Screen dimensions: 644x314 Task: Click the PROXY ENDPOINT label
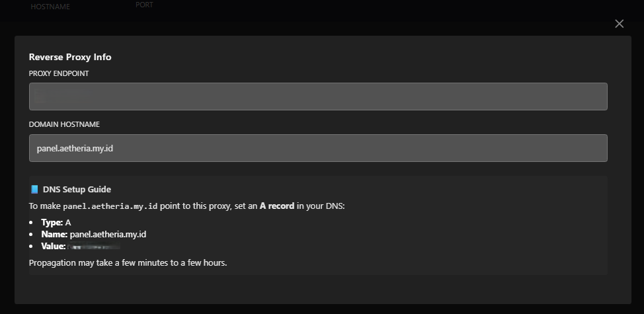coord(59,73)
